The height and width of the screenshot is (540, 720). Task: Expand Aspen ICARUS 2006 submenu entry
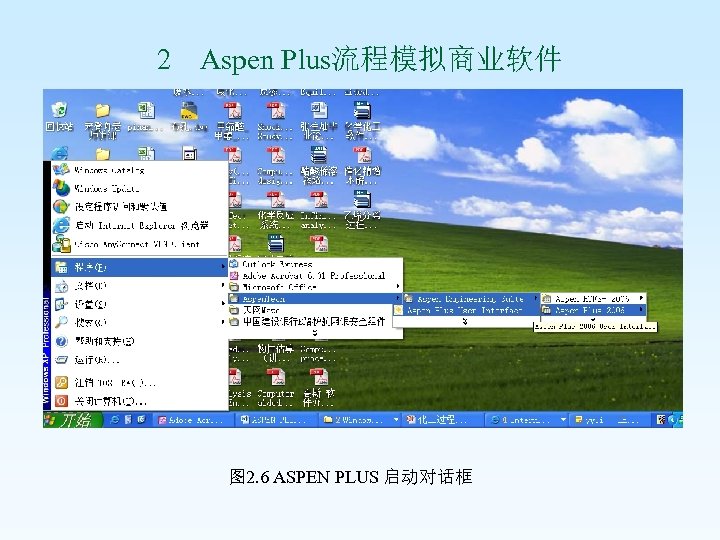point(593,299)
